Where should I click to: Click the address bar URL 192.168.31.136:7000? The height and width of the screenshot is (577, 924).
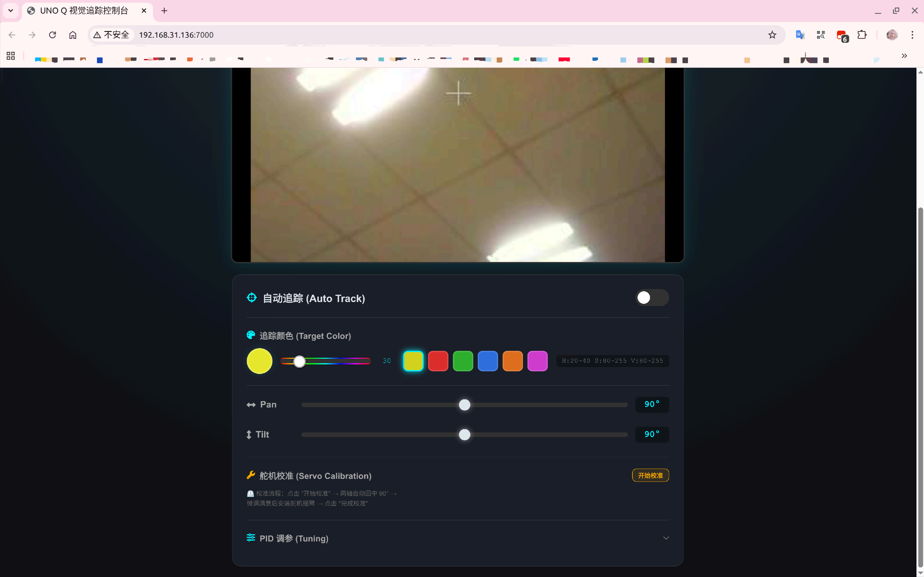176,35
